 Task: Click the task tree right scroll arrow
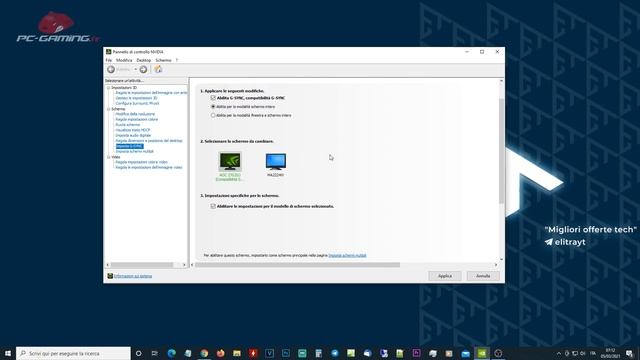184,265
